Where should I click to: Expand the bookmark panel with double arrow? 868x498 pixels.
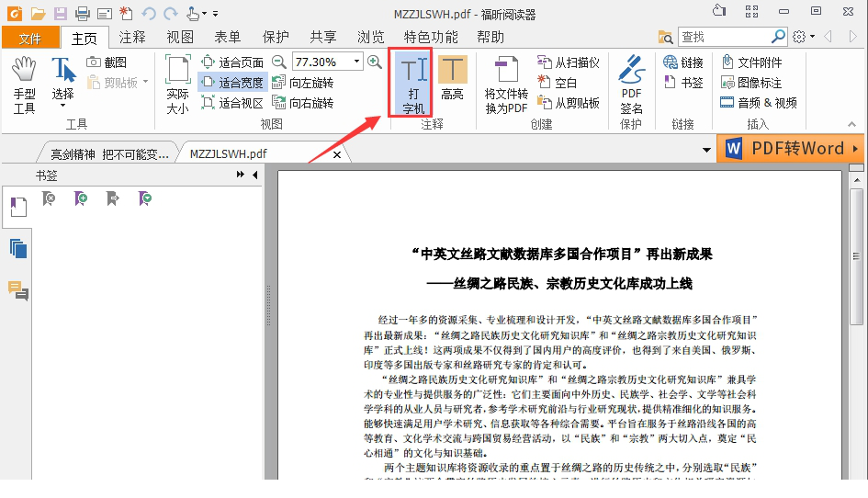(241, 175)
